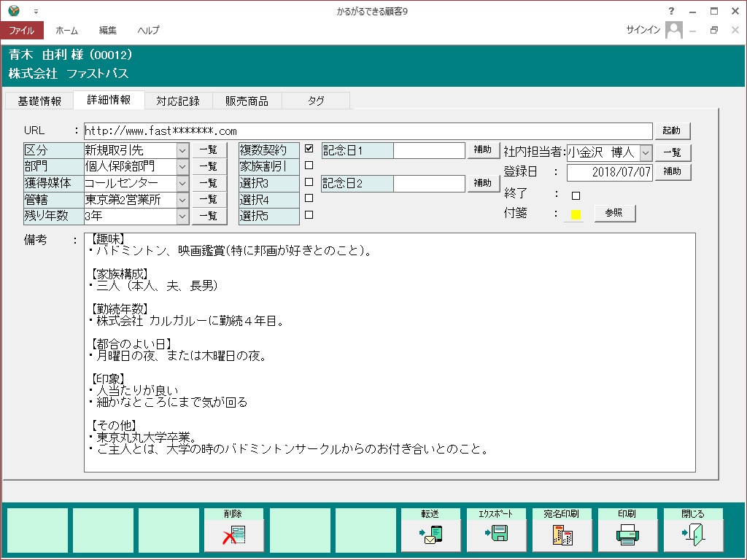
Task: Expand the 区分 dropdown arrow
Action: coord(182,150)
